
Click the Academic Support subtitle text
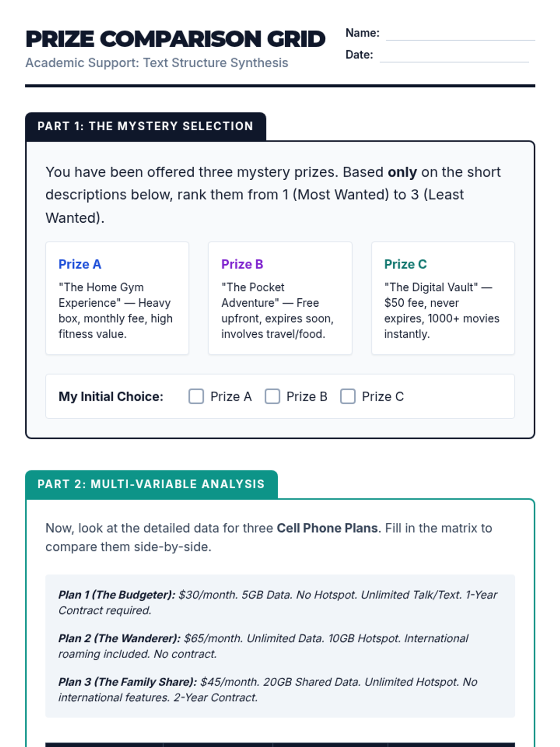157,63
